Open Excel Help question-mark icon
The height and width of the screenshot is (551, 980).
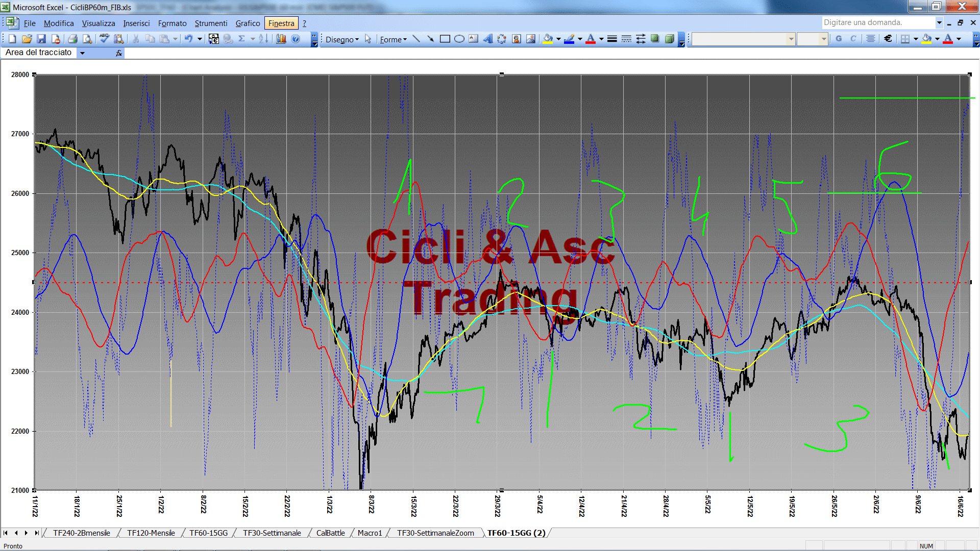click(x=296, y=39)
